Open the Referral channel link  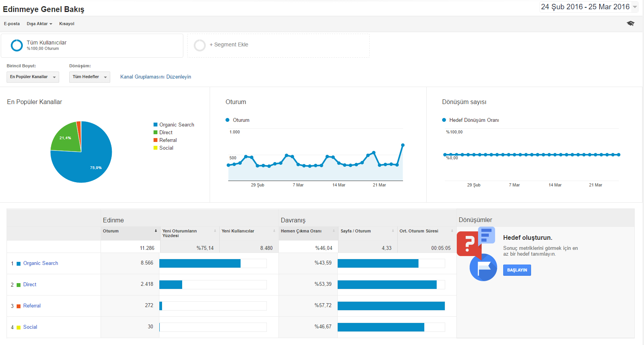pyautogui.click(x=32, y=306)
